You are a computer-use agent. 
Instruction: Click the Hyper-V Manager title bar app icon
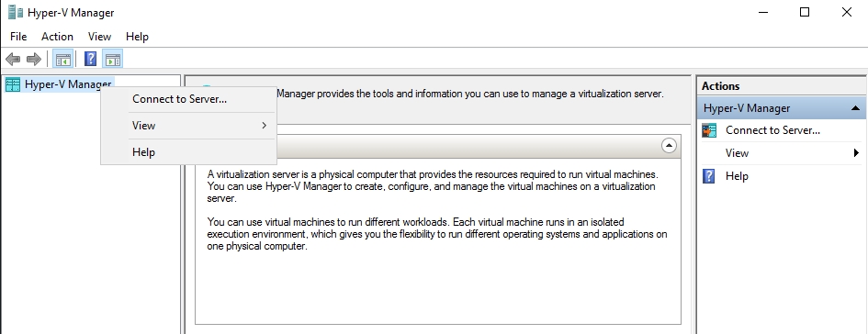[x=16, y=12]
